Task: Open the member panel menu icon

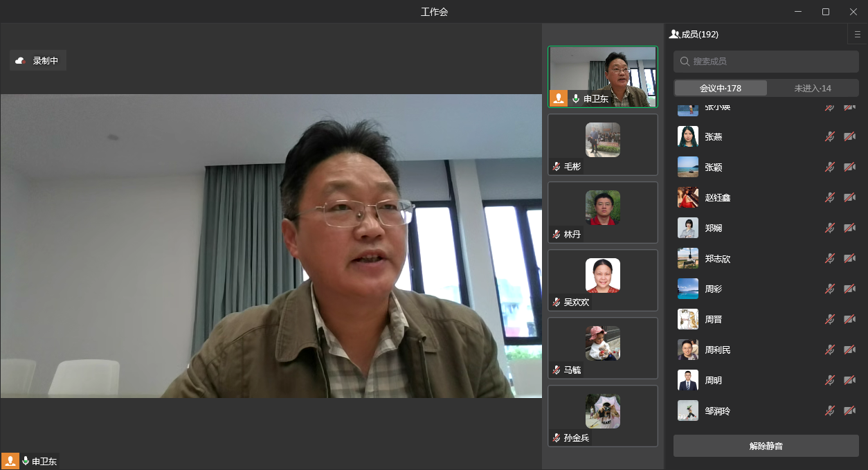Action: click(x=858, y=34)
